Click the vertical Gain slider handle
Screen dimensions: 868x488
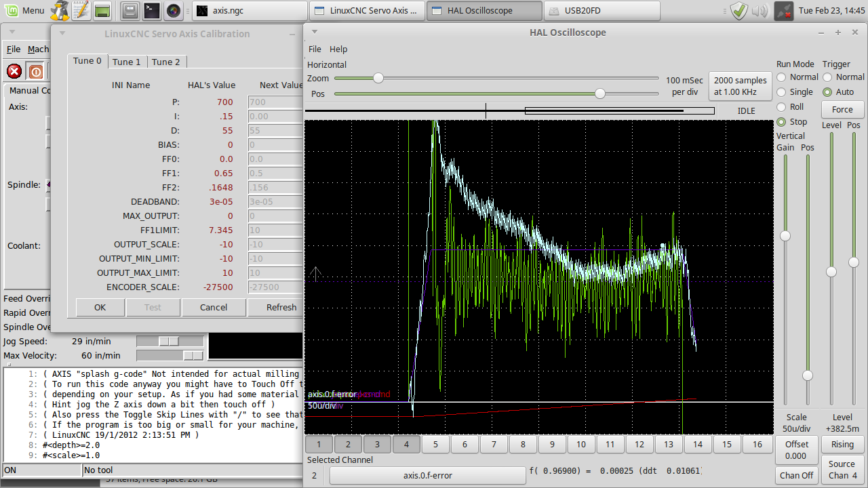pos(785,236)
